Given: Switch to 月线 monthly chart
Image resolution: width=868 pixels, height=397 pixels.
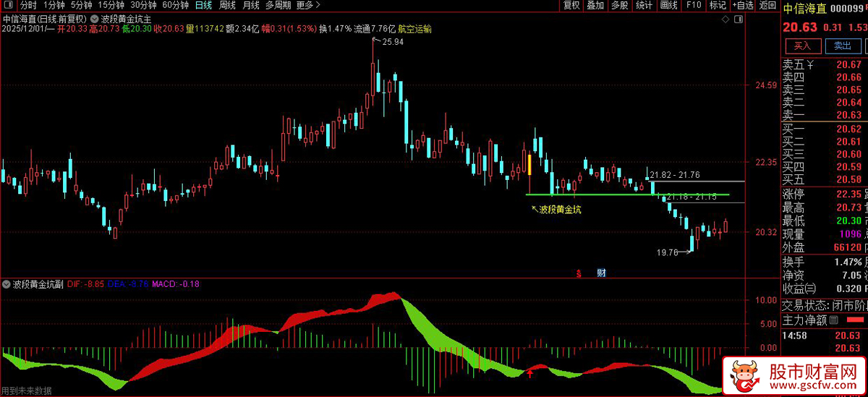Looking at the screenshot, I should pos(251,5).
